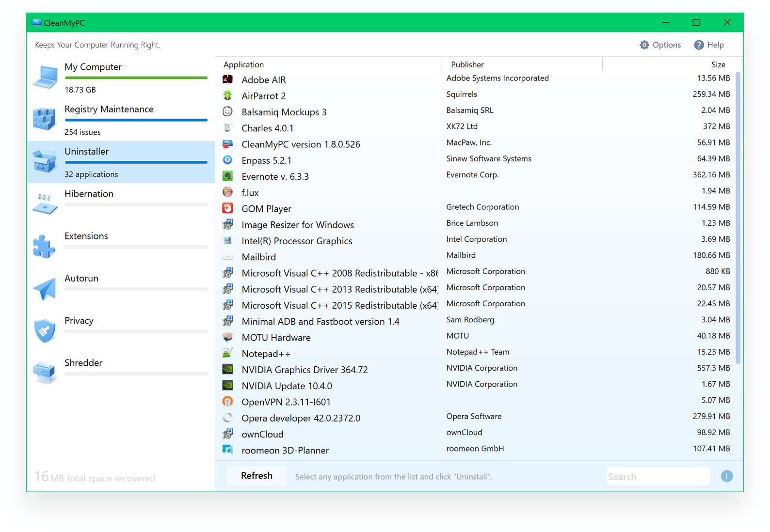Click the Uninstaller box icon

[45, 161]
